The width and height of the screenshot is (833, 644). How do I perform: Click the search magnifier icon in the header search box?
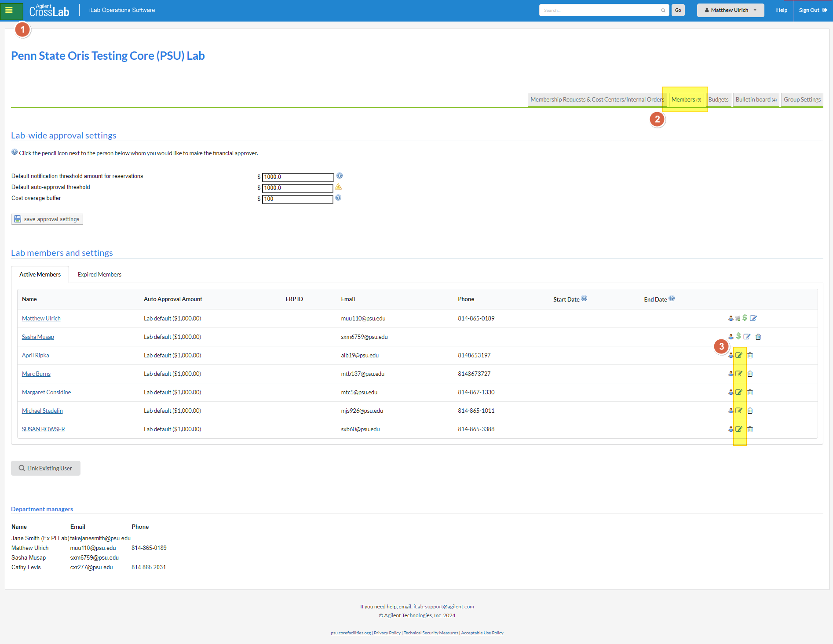[663, 11]
